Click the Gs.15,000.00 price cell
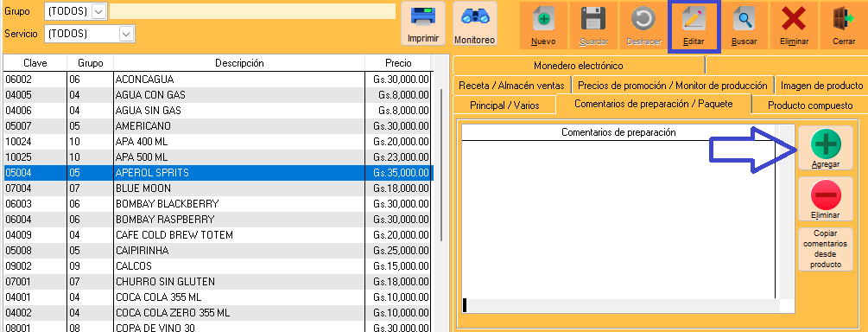This screenshot has width=868, height=332. click(x=398, y=266)
